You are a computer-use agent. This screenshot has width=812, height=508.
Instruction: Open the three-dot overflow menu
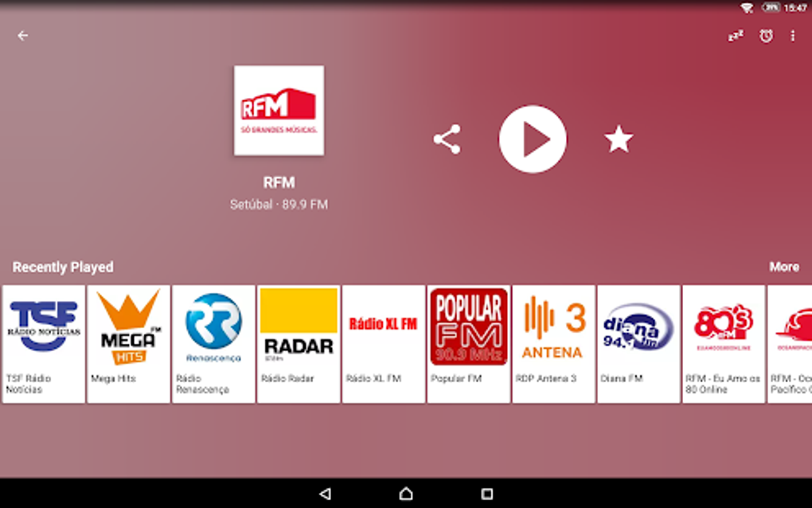(x=792, y=36)
